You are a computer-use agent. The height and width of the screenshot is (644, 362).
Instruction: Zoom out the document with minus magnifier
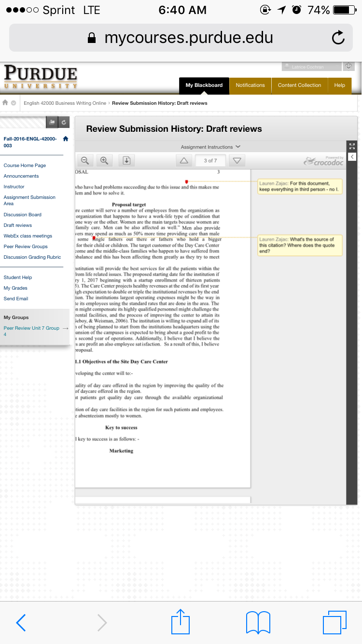tap(85, 160)
